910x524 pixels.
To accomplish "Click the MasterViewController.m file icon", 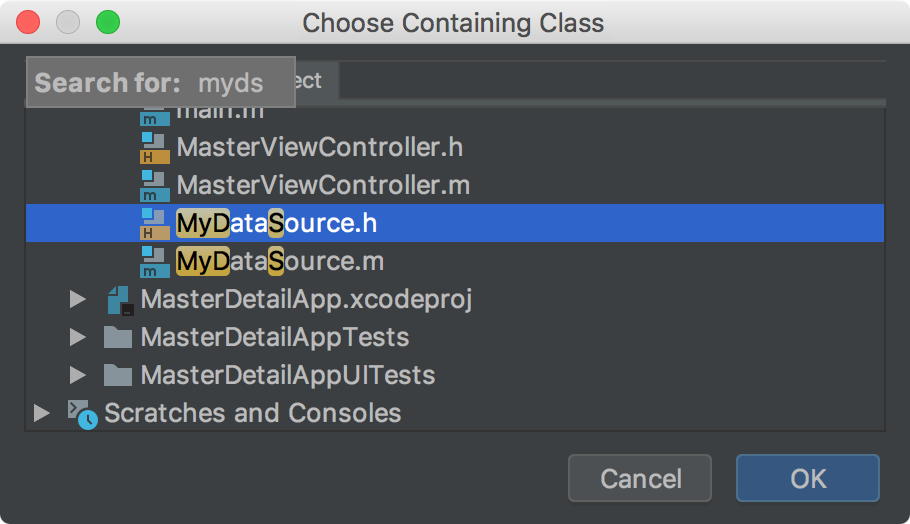I will pyautogui.click(x=154, y=186).
